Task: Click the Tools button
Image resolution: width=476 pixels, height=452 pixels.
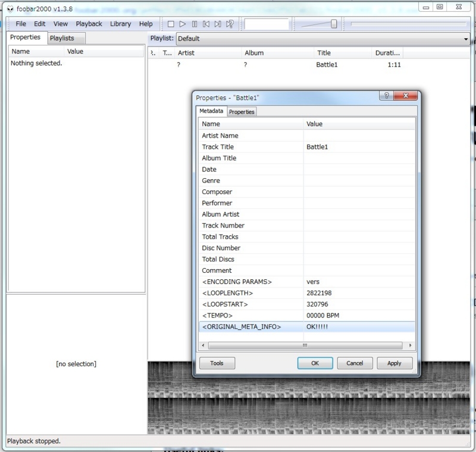Action: click(x=217, y=363)
